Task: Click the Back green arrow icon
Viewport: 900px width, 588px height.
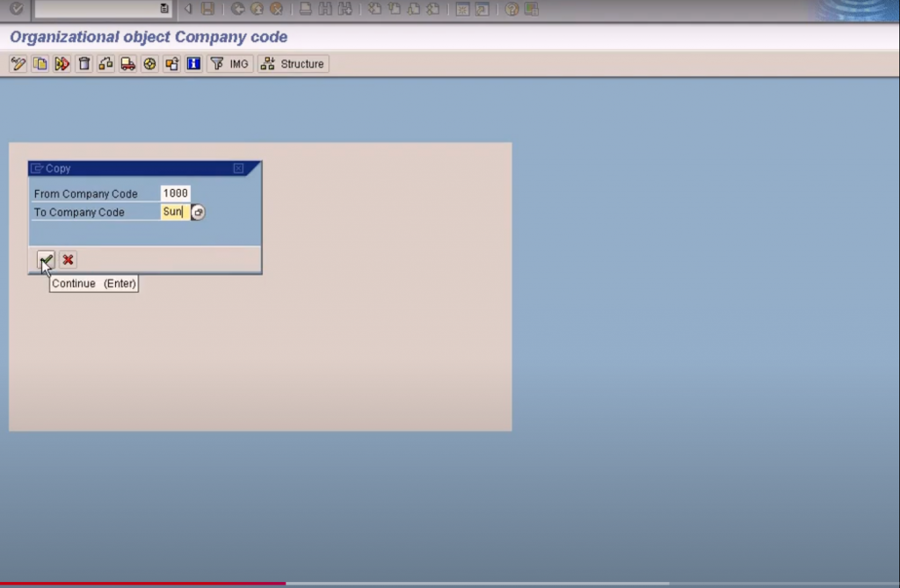Action: pos(237,9)
